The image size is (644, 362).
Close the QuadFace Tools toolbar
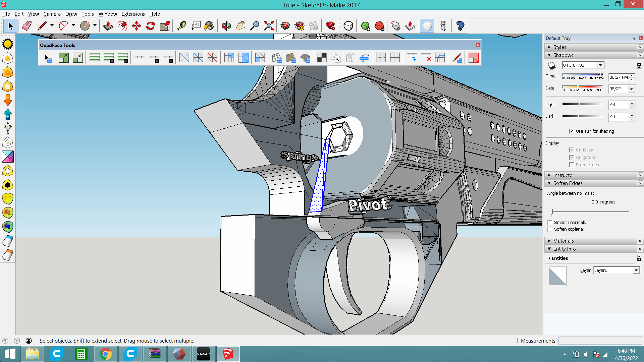pos(478,45)
